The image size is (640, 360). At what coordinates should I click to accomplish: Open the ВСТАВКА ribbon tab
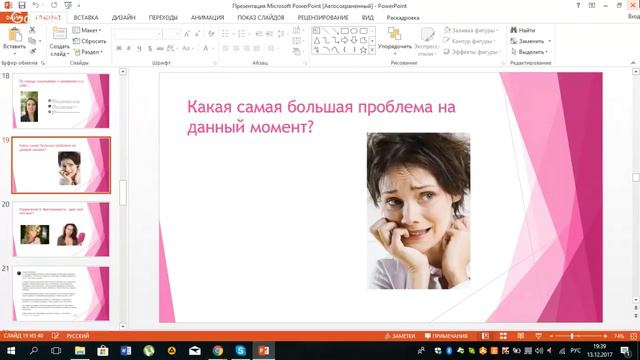click(86, 18)
